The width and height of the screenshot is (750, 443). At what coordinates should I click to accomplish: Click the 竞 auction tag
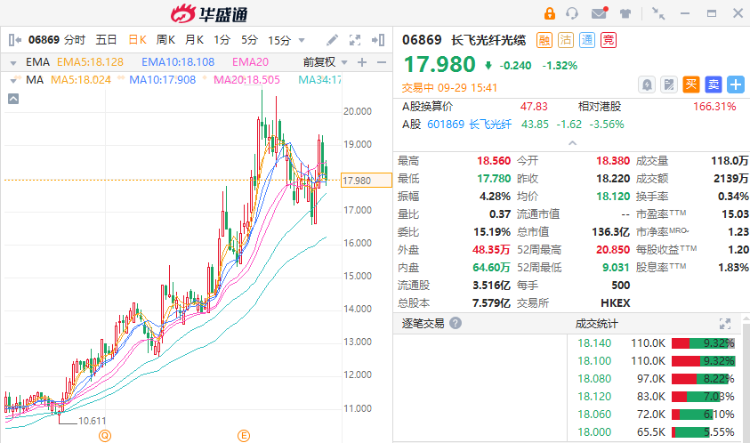pyautogui.click(x=608, y=40)
